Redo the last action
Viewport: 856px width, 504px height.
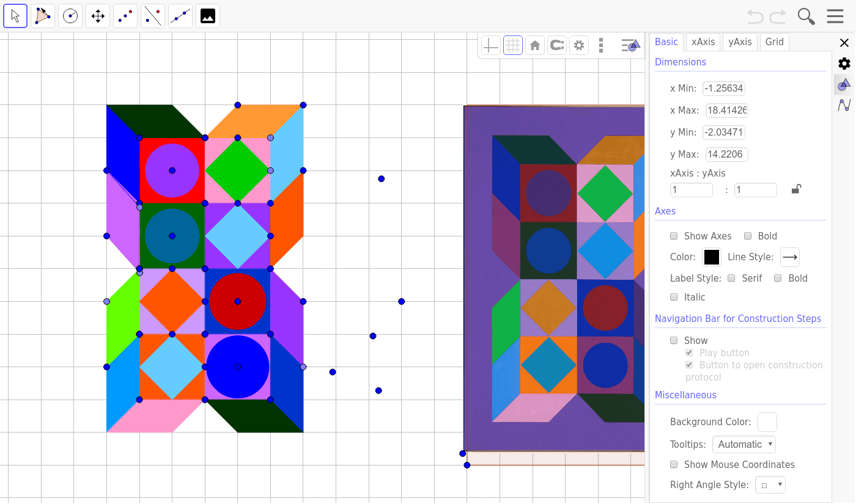coord(778,16)
